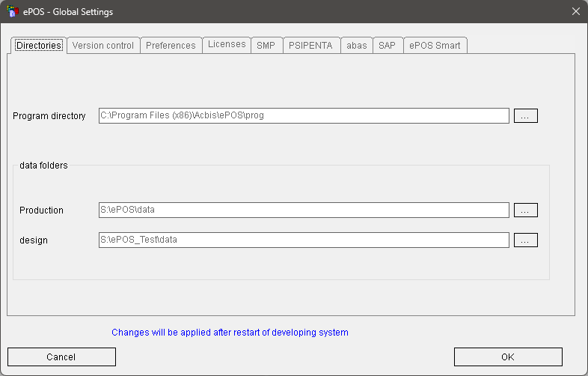Select the Preferences tab

click(x=171, y=46)
